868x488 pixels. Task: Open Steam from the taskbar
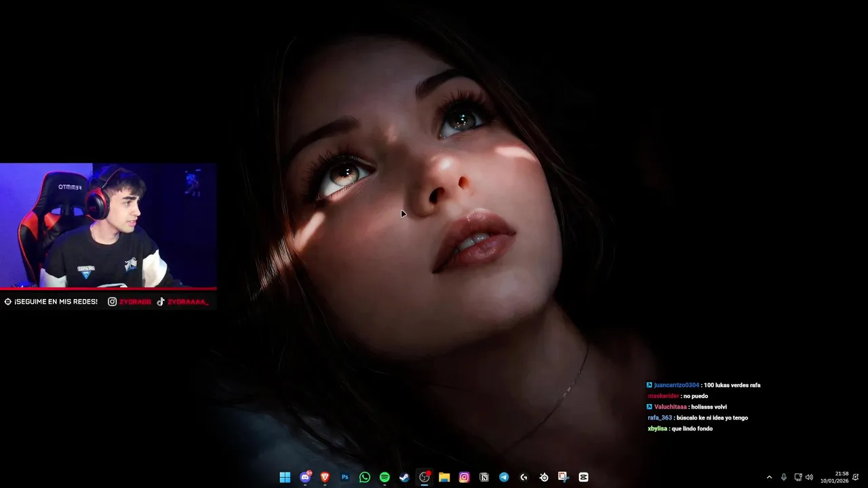pos(404,477)
